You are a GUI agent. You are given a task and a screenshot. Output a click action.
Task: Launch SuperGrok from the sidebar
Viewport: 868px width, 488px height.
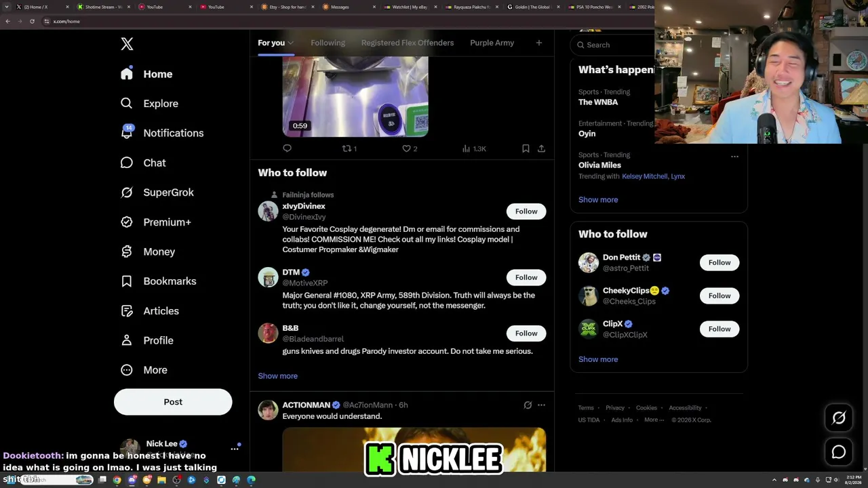tap(157, 192)
